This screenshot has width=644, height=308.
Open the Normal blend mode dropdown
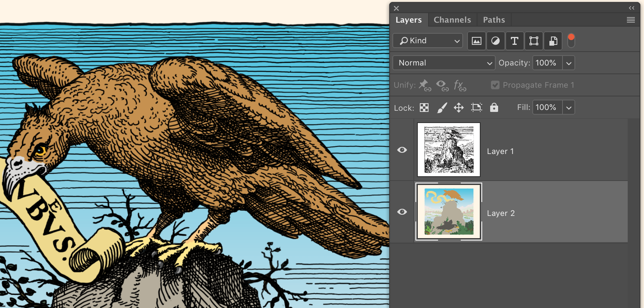pyautogui.click(x=444, y=63)
